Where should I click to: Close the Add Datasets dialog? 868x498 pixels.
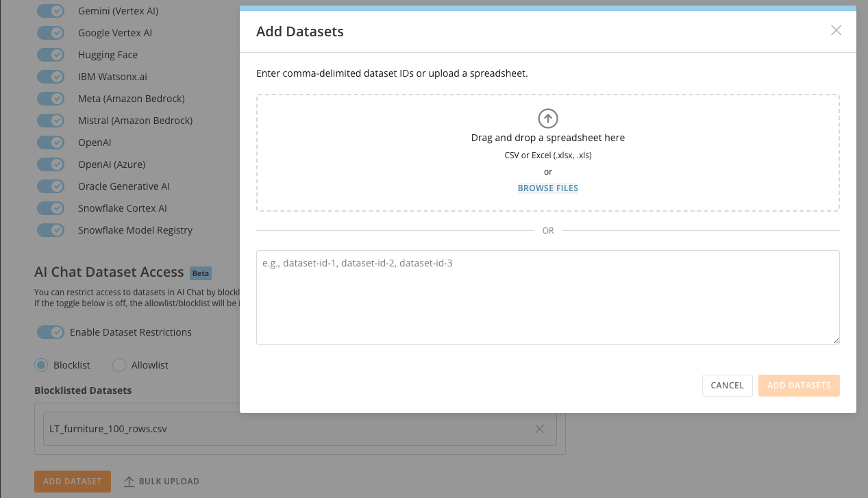[836, 30]
